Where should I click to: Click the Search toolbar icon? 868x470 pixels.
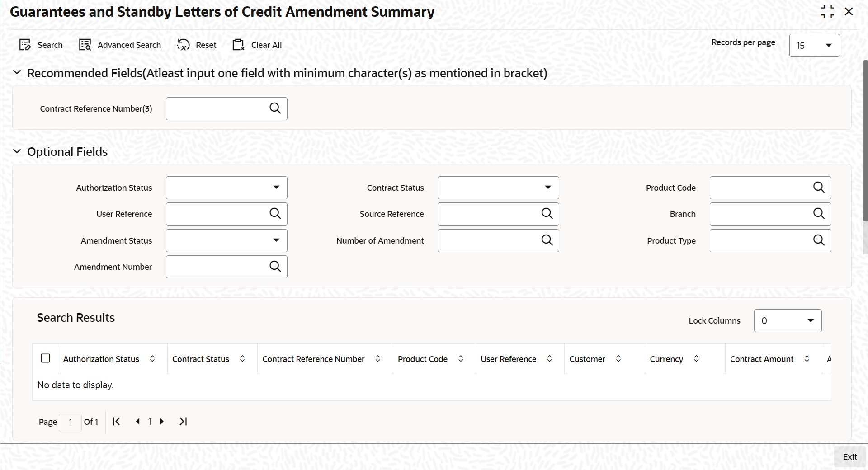(x=25, y=45)
